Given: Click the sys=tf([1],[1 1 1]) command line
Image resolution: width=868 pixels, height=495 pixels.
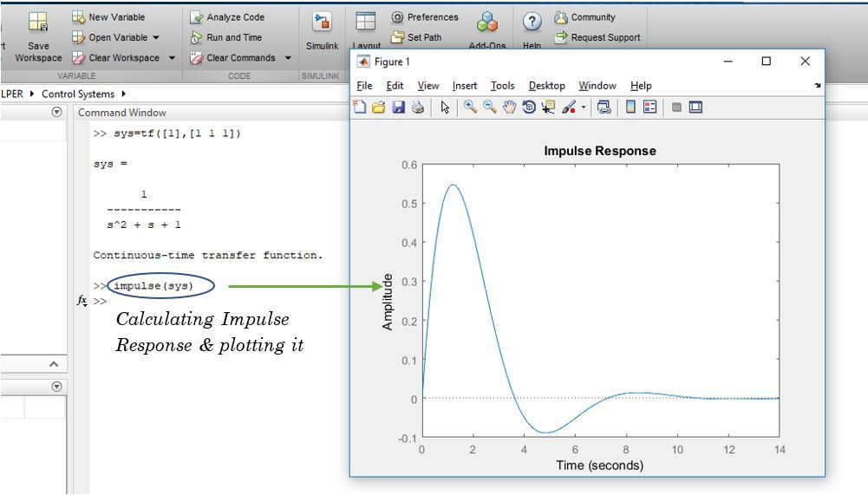Looking at the screenshot, I should click(177, 134).
